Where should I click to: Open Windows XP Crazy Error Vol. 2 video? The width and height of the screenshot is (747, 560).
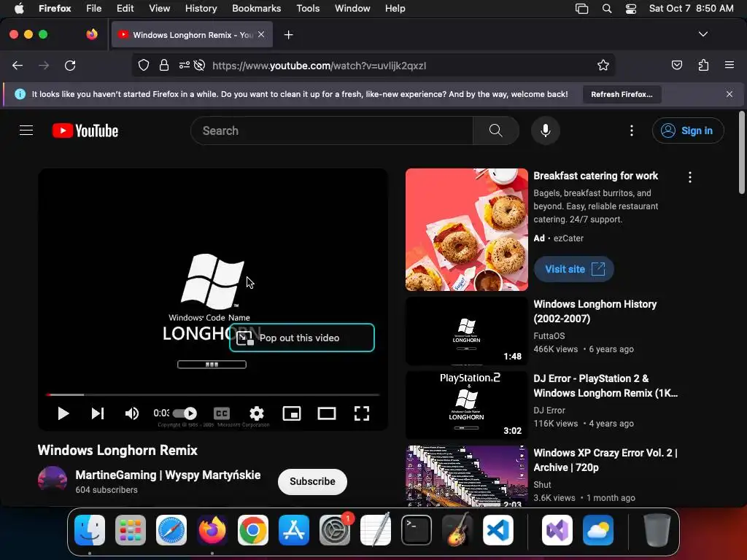(605, 460)
